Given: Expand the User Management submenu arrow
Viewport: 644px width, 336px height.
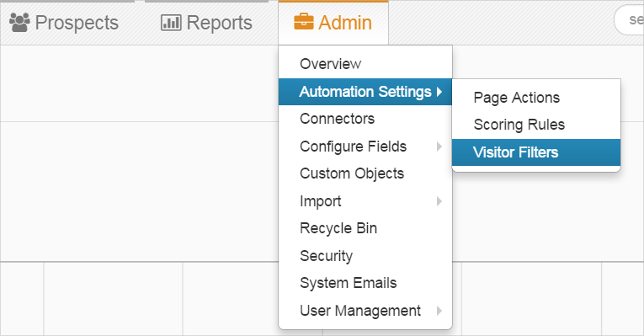Looking at the screenshot, I should tap(439, 311).
